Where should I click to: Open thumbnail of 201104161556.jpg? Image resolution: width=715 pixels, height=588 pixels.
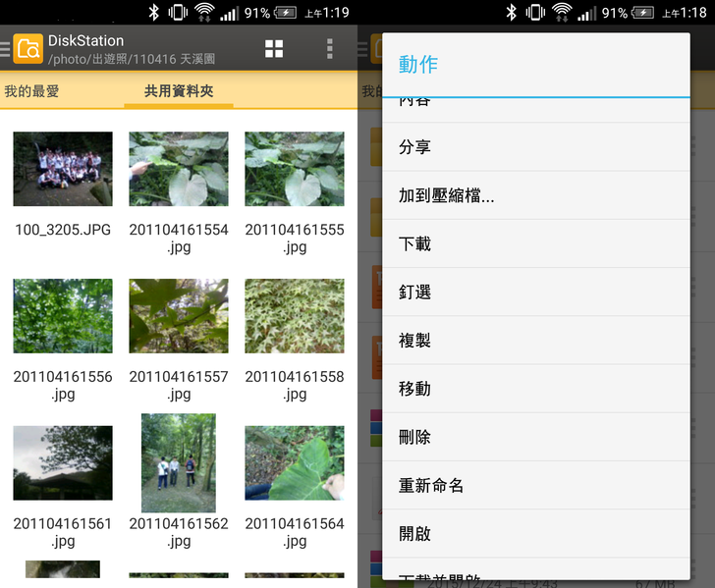pyautogui.click(x=63, y=316)
